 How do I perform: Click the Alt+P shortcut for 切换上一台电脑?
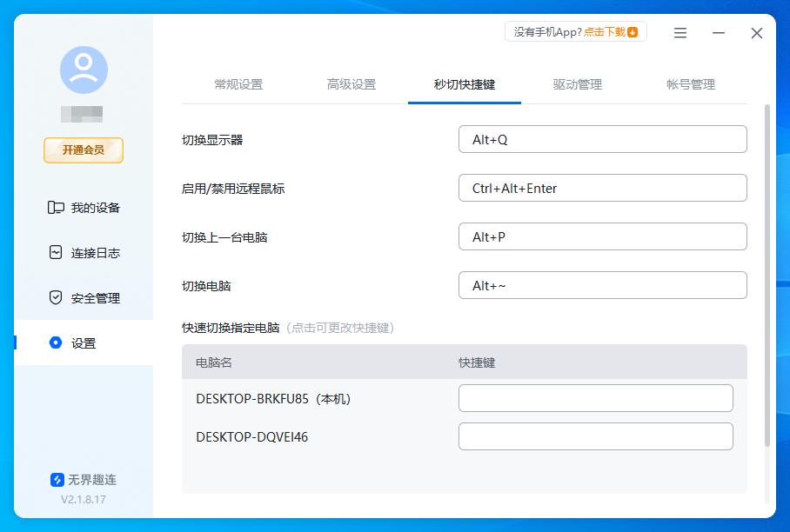click(602, 236)
